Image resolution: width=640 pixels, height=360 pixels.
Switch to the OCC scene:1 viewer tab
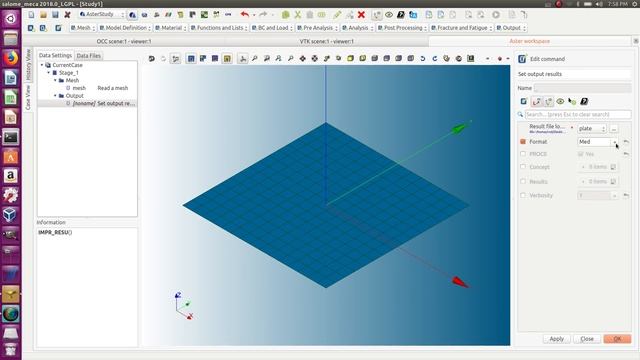click(124, 41)
